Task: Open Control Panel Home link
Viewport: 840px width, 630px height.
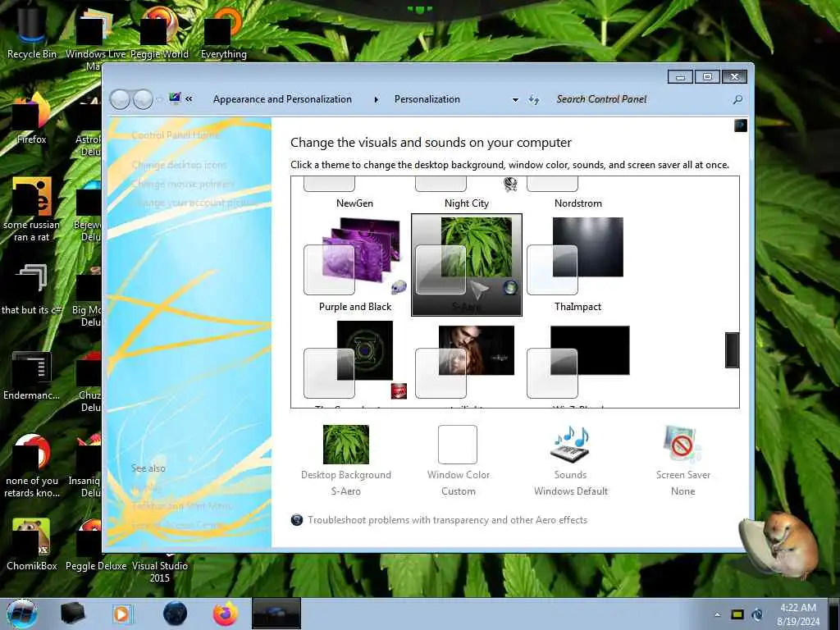Action: click(x=176, y=135)
